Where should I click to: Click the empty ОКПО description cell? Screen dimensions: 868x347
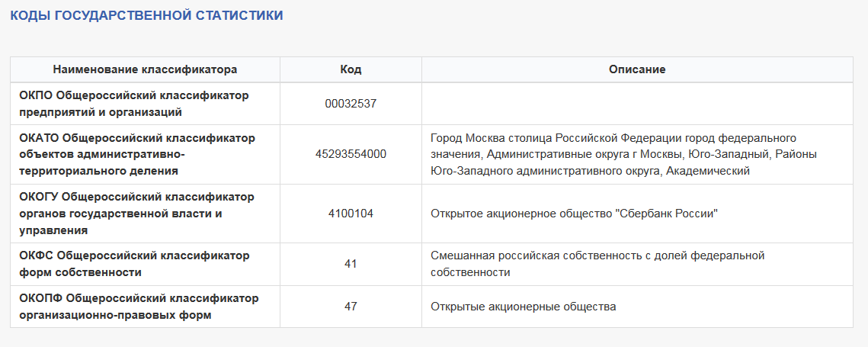[x=637, y=104]
